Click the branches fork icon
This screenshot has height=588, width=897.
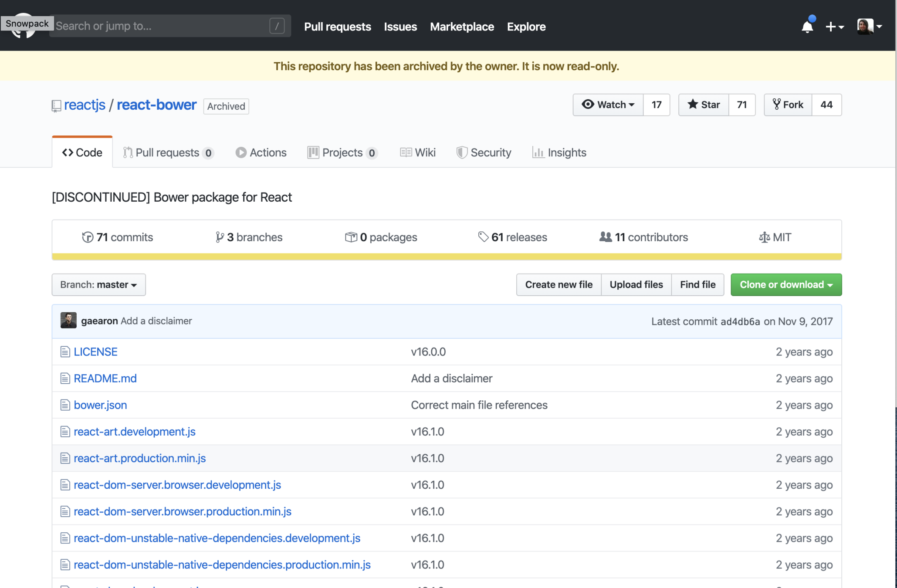click(x=220, y=237)
